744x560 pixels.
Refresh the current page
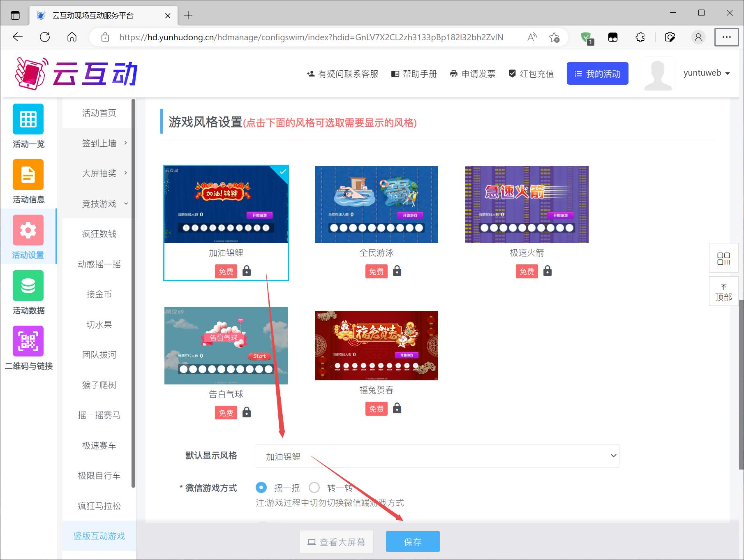45,37
